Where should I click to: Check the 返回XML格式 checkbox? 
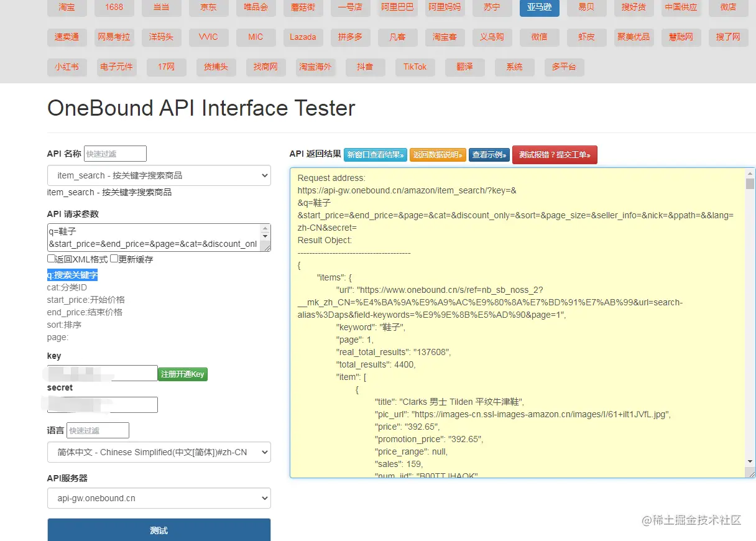[51, 259]
